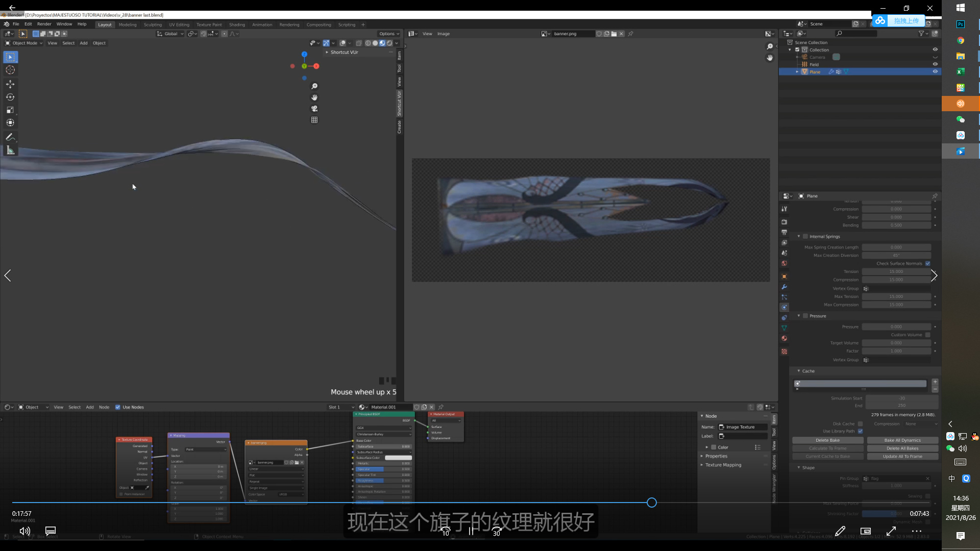This screenshot has width=980, height=551.
Task: Switch perspective/orthographic grid icon
Action: (314, 120)
